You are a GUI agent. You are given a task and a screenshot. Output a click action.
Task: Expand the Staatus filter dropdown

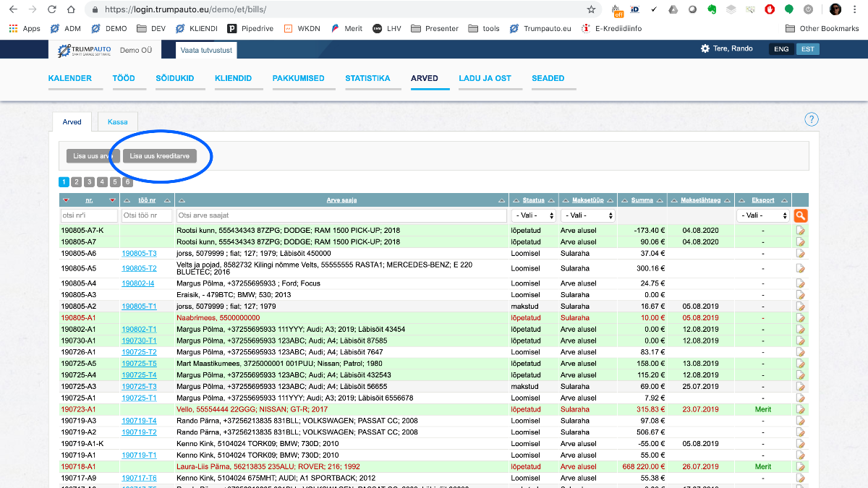(533, 215)
